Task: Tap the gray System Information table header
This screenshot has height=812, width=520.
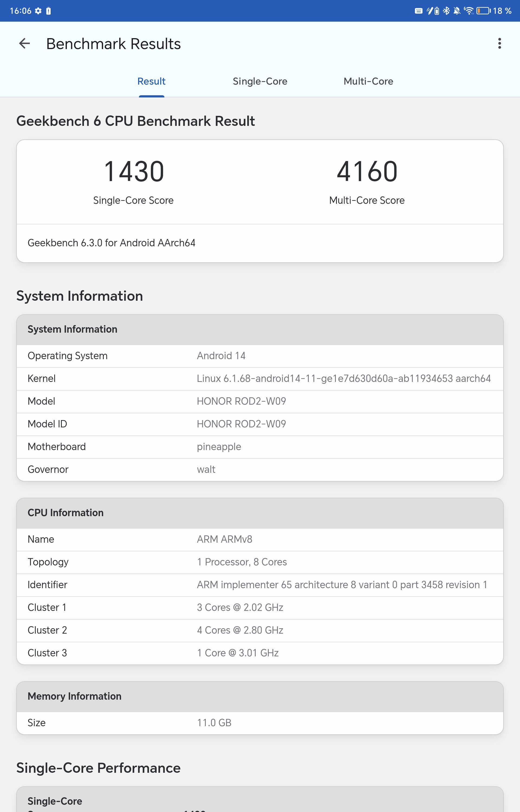Action: (260, 330)
